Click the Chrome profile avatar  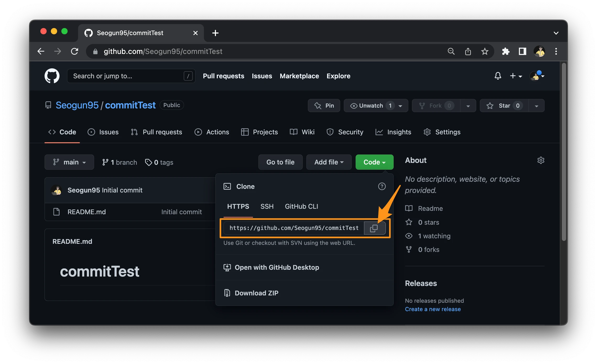coord(540,51)
